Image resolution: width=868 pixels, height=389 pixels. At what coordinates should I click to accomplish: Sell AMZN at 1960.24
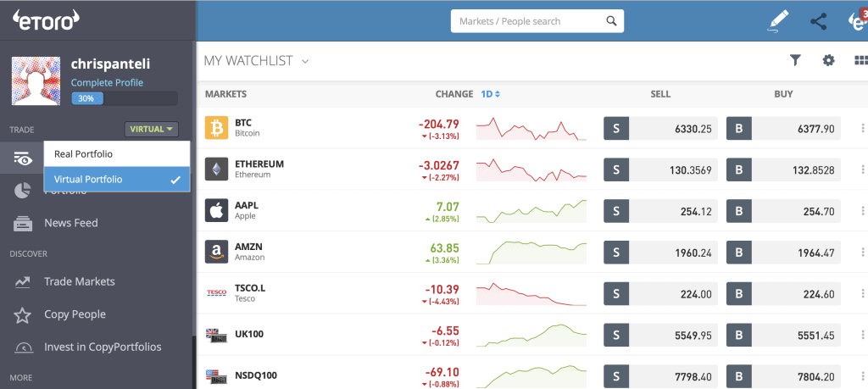pos(660,253)
